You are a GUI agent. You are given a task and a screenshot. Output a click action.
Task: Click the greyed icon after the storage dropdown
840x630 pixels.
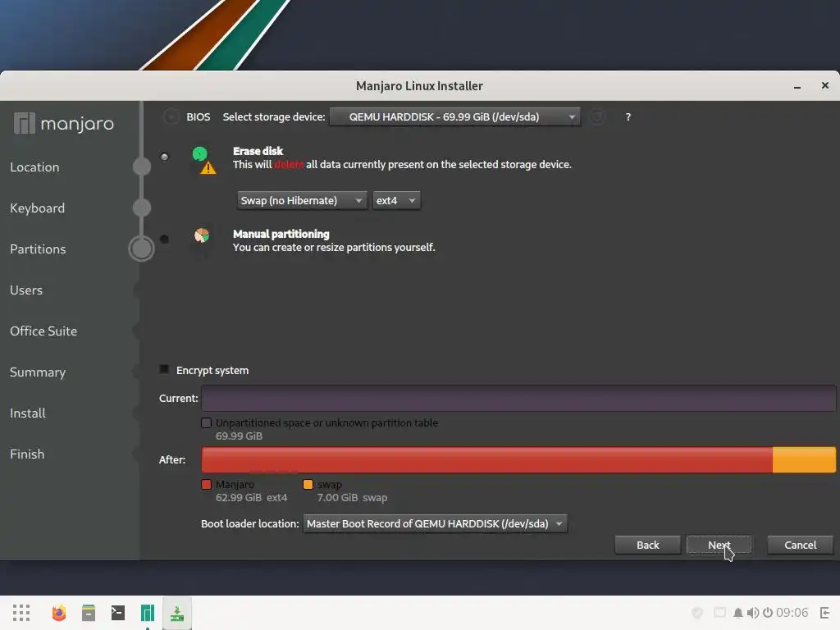pyautogui.click(x=597, y=116)
